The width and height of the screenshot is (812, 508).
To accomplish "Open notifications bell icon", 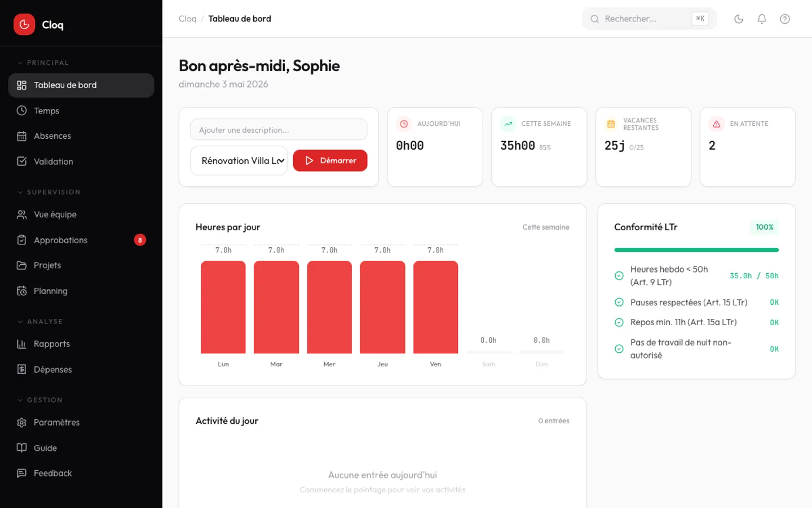I will coord(762,19).
